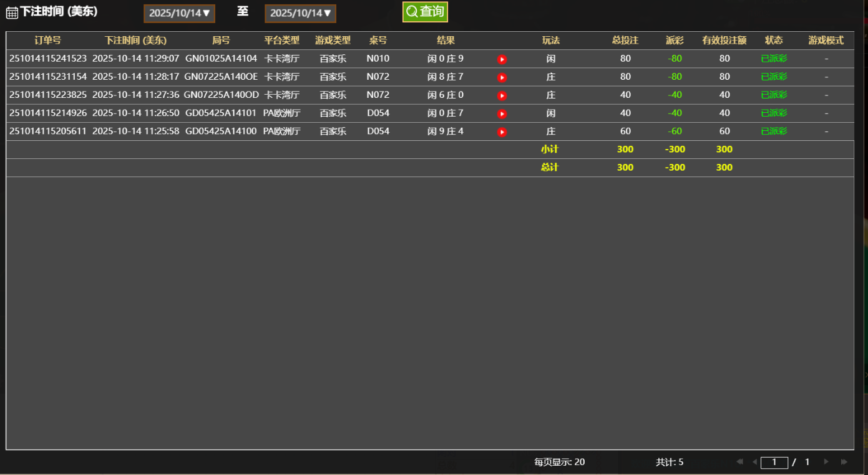
Task: Play replay video for order 251014115241523
Action: click(502, 59)
